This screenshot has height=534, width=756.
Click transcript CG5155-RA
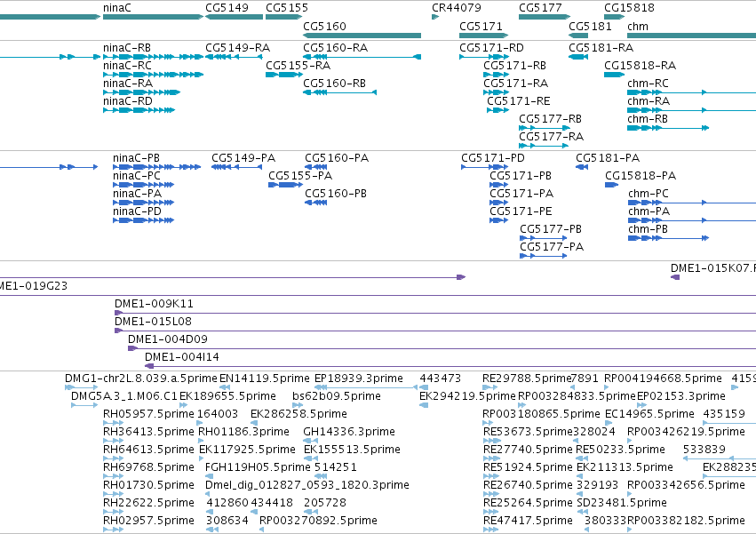[298, 66]
